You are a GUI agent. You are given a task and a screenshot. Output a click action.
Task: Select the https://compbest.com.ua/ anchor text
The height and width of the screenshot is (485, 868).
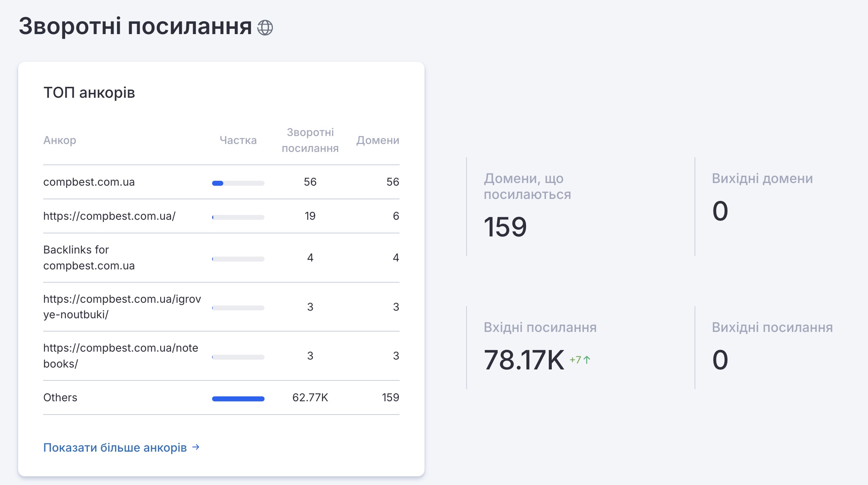click(109, 216)
